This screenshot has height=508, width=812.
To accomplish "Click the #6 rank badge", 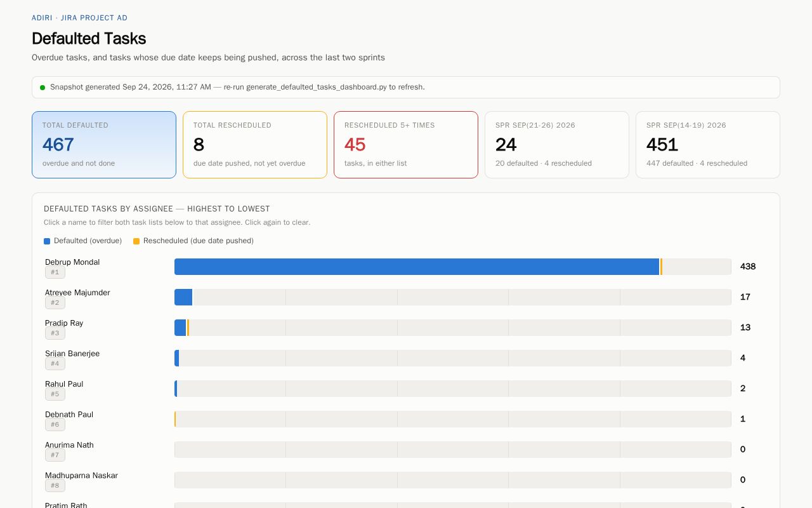I will click(x=55, y=425).
